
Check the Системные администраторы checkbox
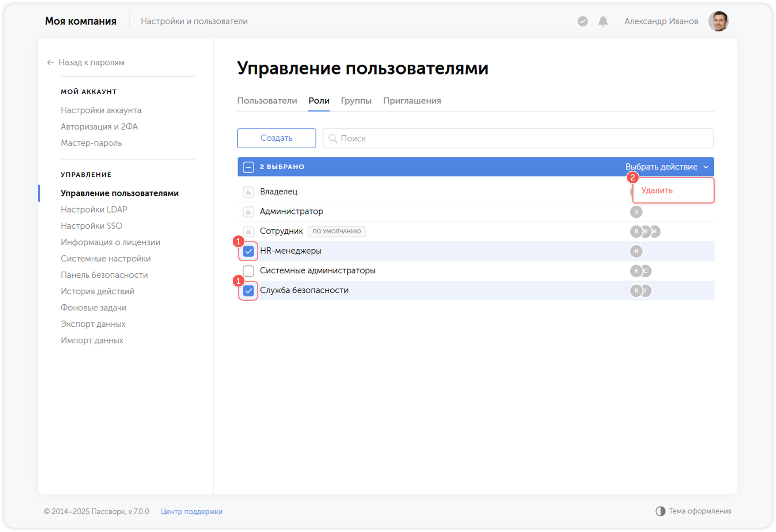248,271
